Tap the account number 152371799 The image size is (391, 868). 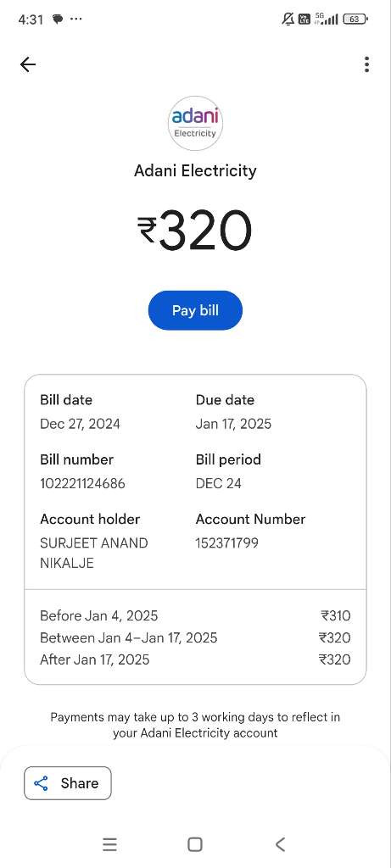click(227, 543)
